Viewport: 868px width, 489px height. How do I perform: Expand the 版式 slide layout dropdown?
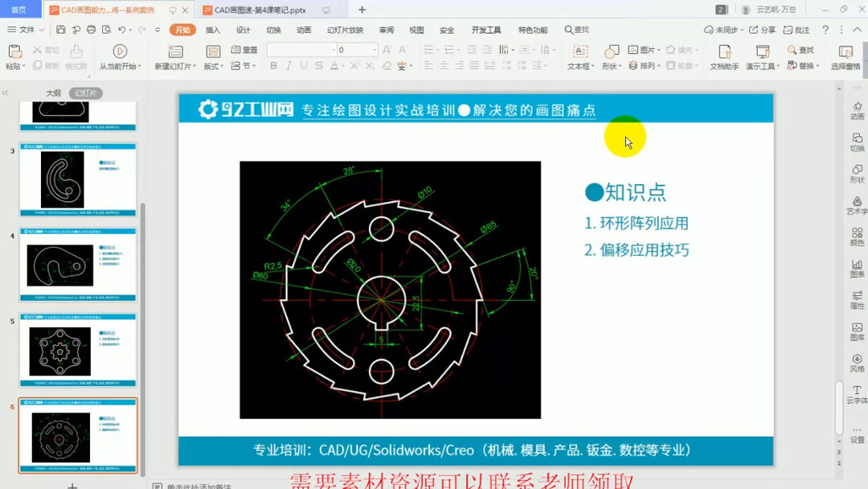pyautogui.click(x=213, y=66)
